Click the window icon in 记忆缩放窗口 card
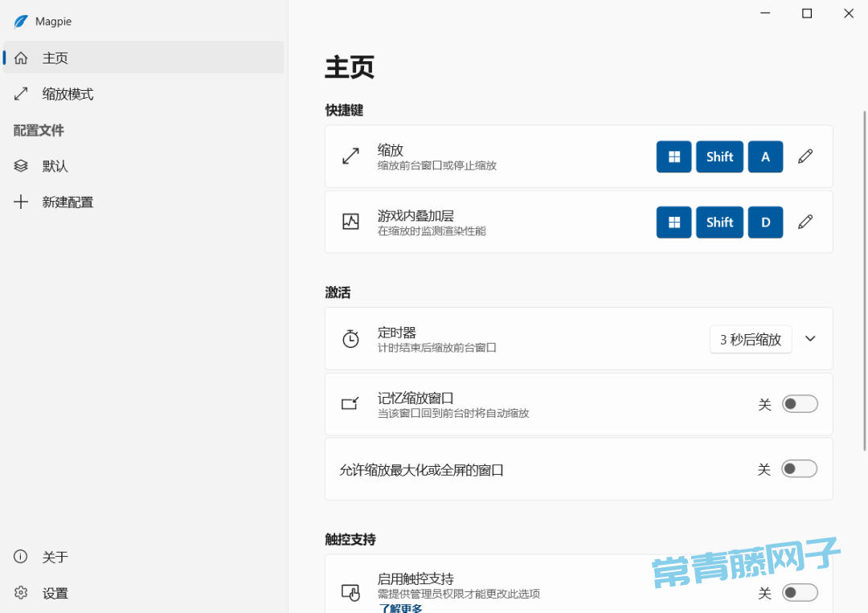The height and width of the screenshot is (613, 868). coord(350,403)
